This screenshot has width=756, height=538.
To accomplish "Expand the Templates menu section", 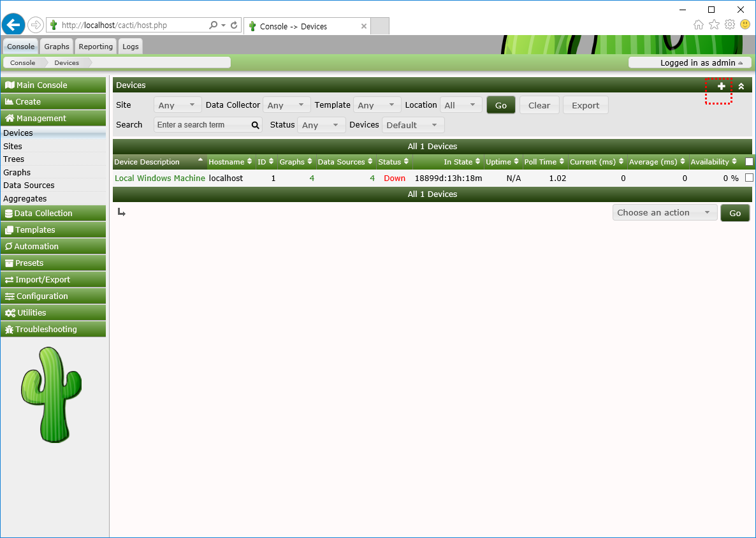I will [x=53, y=230].
